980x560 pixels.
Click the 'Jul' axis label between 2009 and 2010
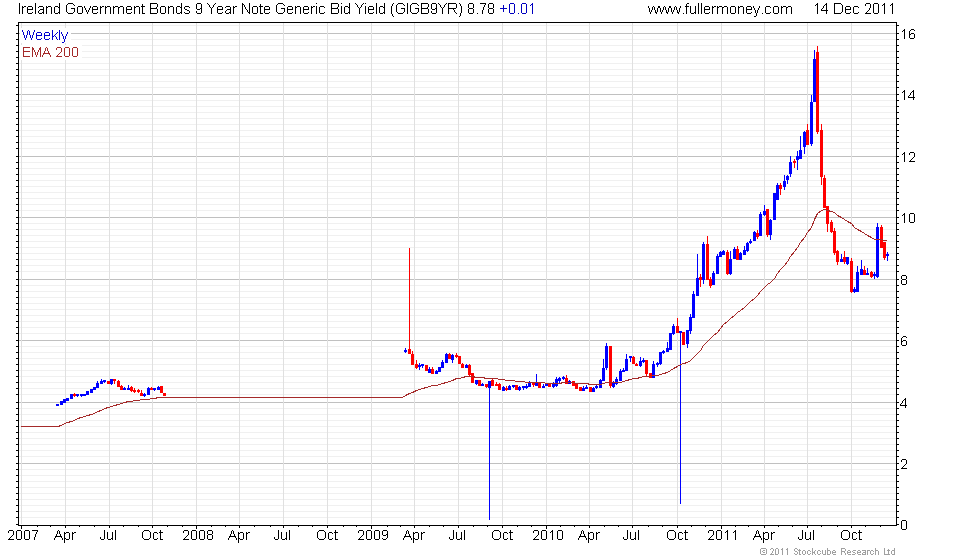458,536
